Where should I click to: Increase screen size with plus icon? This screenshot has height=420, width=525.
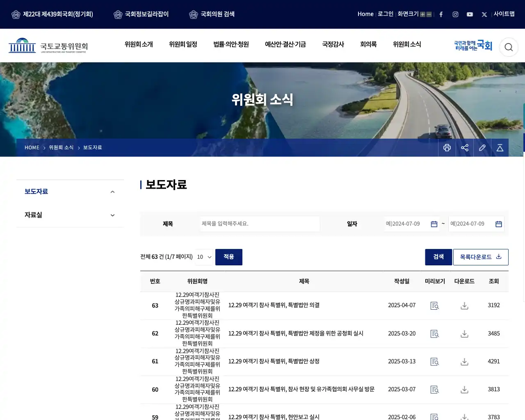coord(422,14)
